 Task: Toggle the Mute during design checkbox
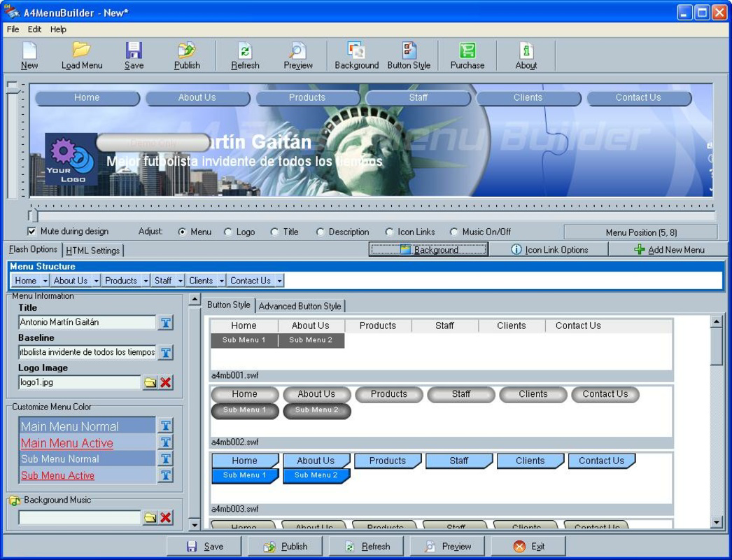pyautogui.click(x=31, y=232)
